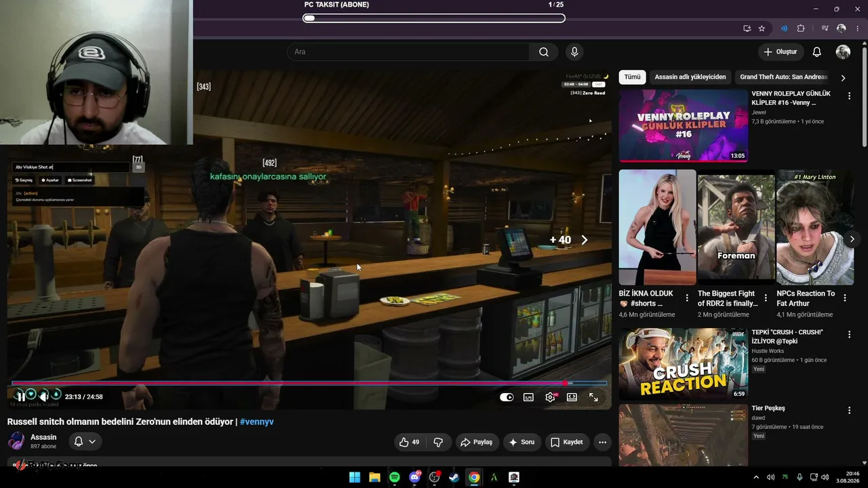Open options for the Tier Peşkeş video
The image size is (868, 488).
click(849, 411)
